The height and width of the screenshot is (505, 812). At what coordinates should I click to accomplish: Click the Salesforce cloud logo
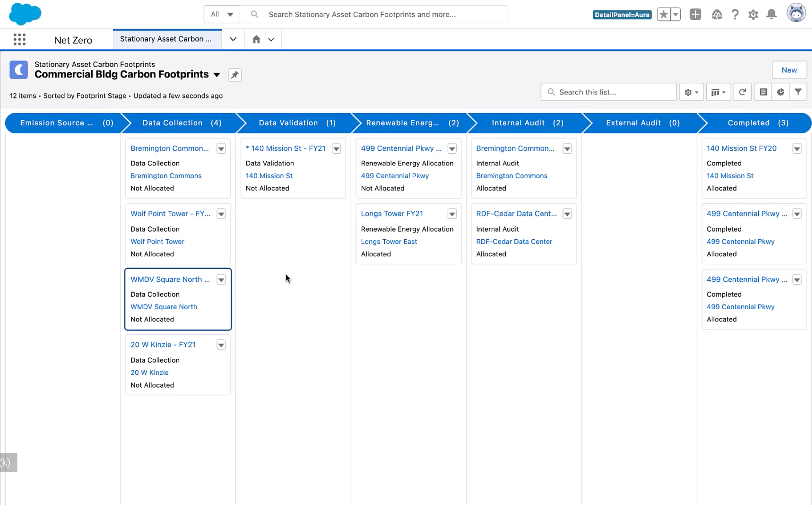tap(25, 14)
